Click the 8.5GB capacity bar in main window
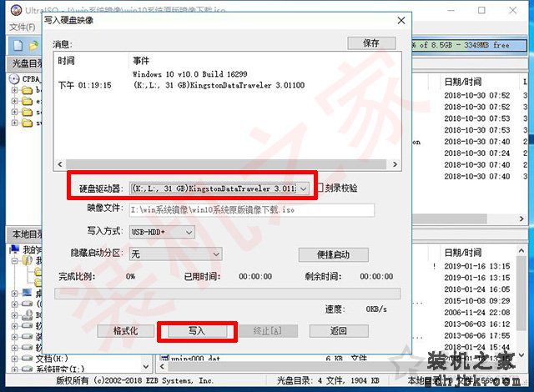 (x=469, y=45)
